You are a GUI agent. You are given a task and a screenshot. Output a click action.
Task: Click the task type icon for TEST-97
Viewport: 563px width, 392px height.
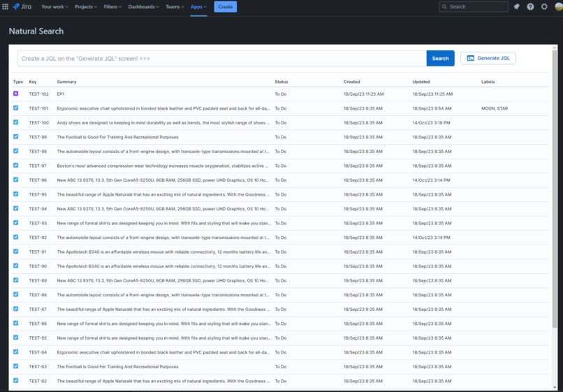point(16,166)
